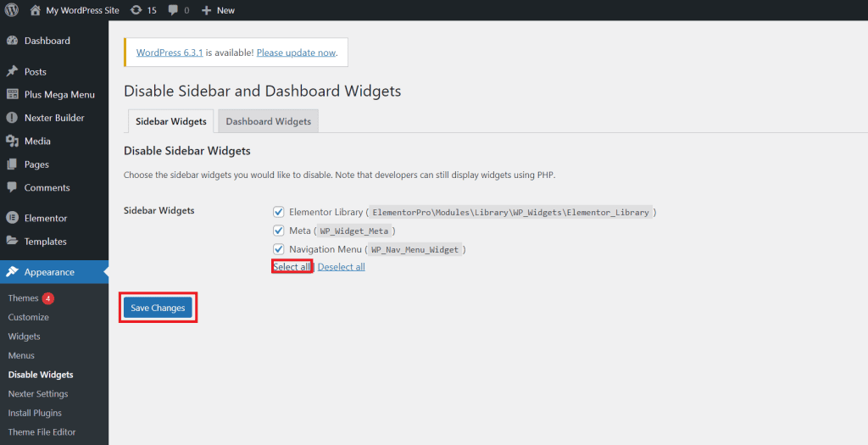Screen dimensions: 868x445
Task: Click the Please update now link
Action: (x=296, y=53)
